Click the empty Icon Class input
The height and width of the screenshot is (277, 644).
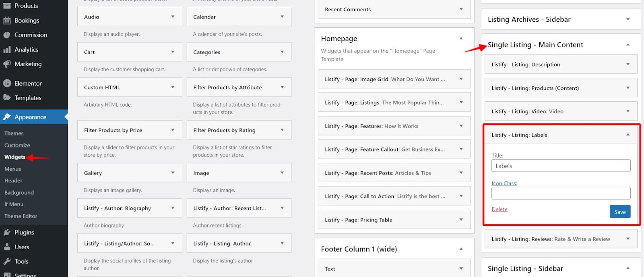[561, 193]
